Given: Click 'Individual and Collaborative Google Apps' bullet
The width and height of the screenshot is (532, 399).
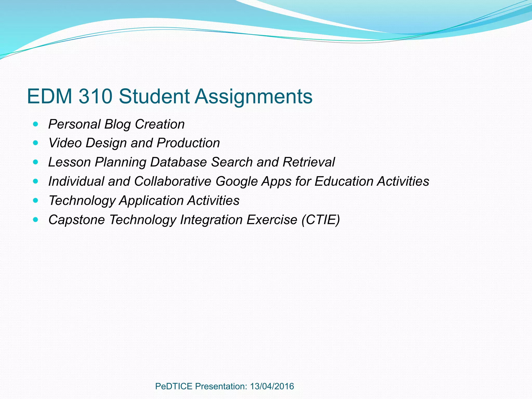Looking at the screenshot, I should point(239,181).
